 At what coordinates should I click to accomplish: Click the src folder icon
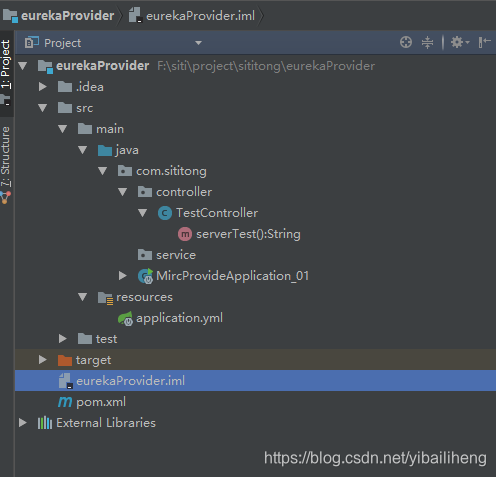(65, 108)
